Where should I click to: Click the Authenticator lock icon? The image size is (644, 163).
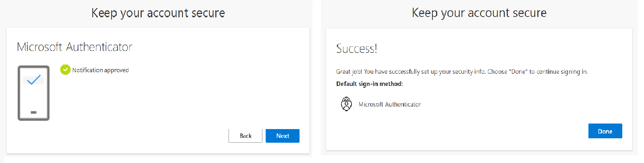346,104
